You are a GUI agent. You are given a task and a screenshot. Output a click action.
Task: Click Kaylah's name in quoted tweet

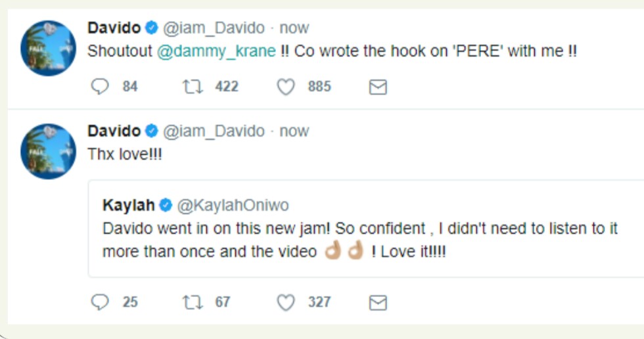(129, 206)
